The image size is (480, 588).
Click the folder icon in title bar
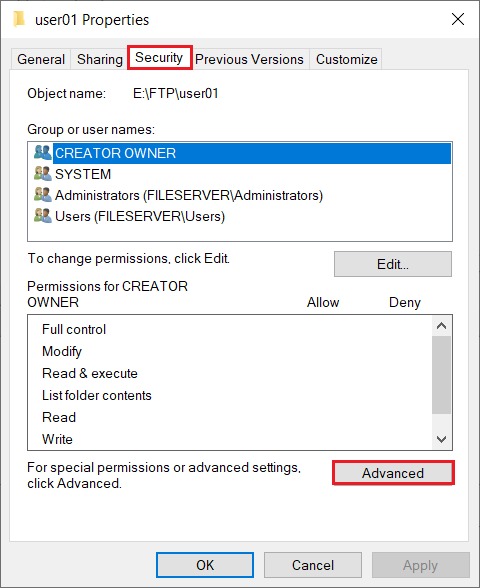pos(19,19)
